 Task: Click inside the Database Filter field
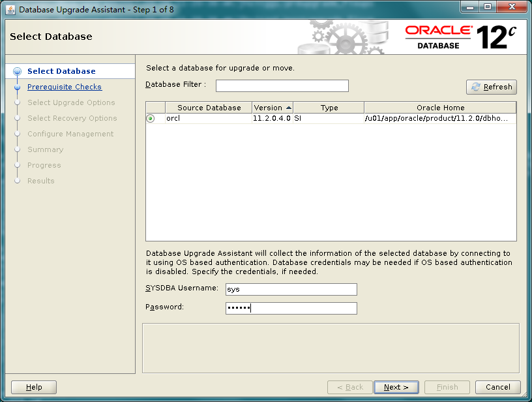pos(282,85)
